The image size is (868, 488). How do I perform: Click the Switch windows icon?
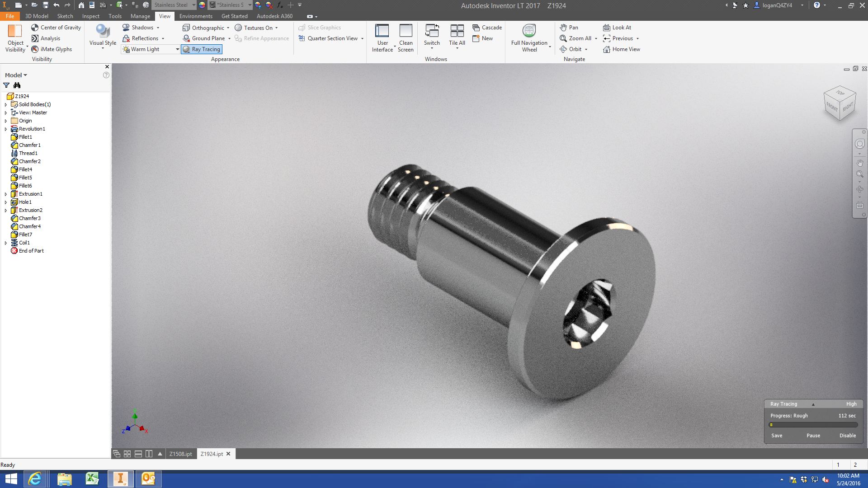pos(432,31)
